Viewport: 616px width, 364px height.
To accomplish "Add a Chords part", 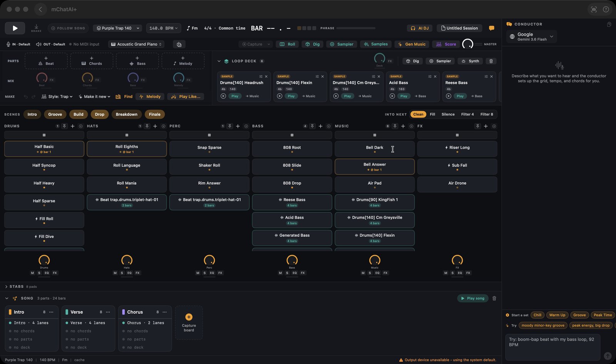I will point(92,61).
